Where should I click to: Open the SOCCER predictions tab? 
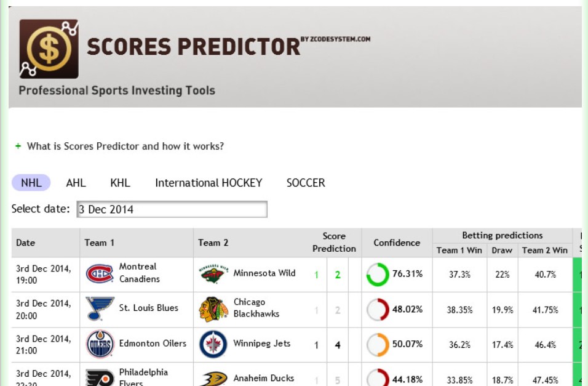(306, 183)
